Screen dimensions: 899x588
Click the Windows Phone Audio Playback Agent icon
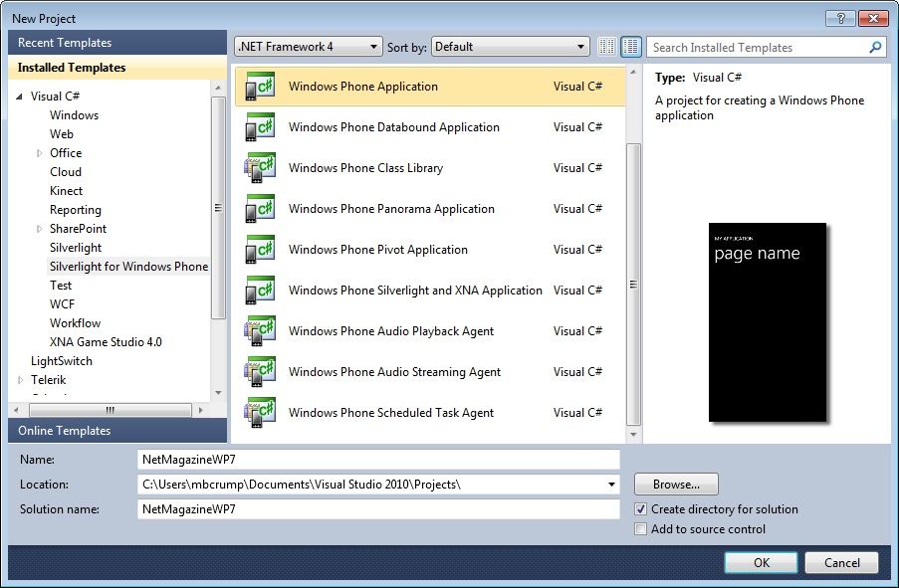click(x=260, y=331)
